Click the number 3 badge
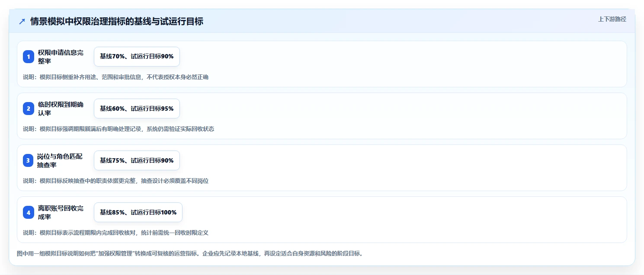This screenshot has height=275, width=644. coord(29,160)
